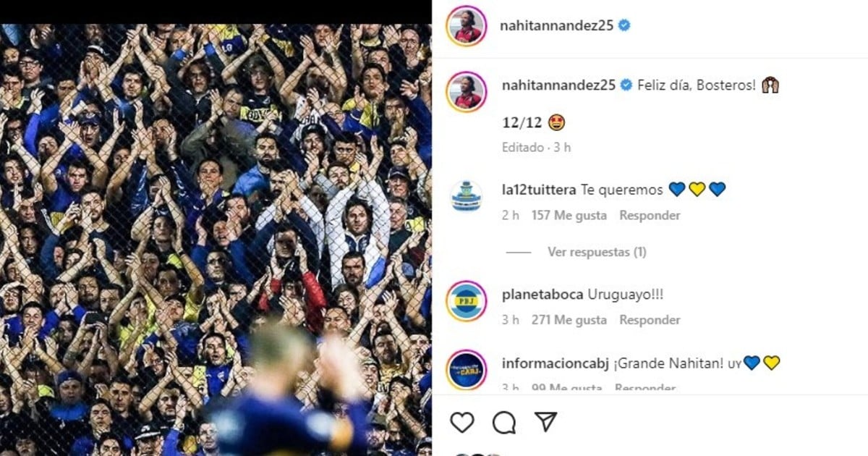
Task: Open the nahitannandez25 username in the header
Action: [x=557, y=25]
